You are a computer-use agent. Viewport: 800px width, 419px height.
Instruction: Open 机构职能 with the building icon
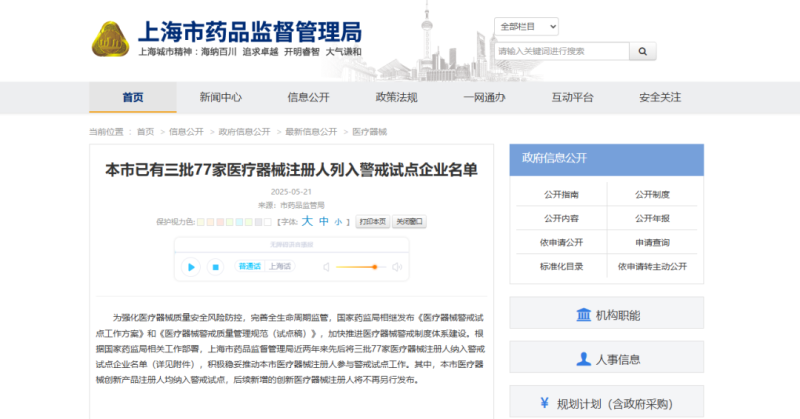point(606,316)
